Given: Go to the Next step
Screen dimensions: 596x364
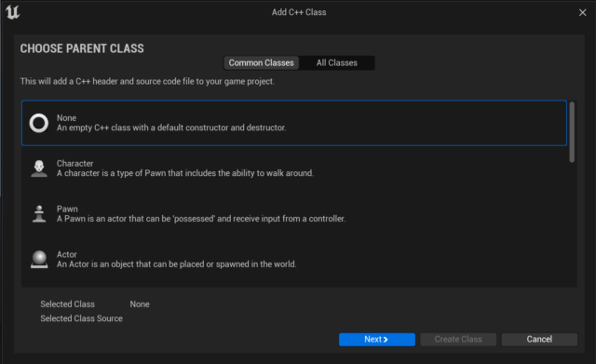Looking at the screenshot, I should pyautogui.click(x=376, y=339).
